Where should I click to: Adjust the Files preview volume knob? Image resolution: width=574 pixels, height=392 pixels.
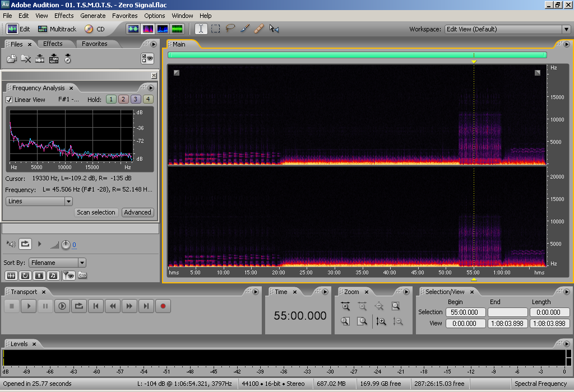66,245
